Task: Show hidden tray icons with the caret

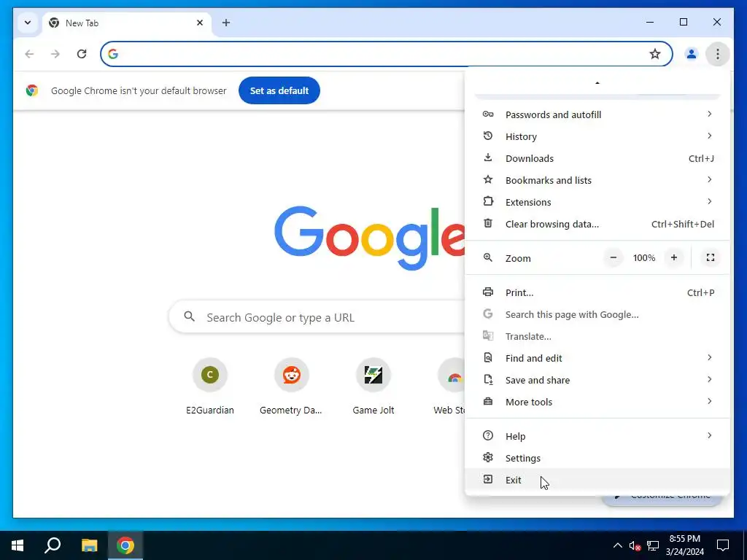Action: coord(617,545)
